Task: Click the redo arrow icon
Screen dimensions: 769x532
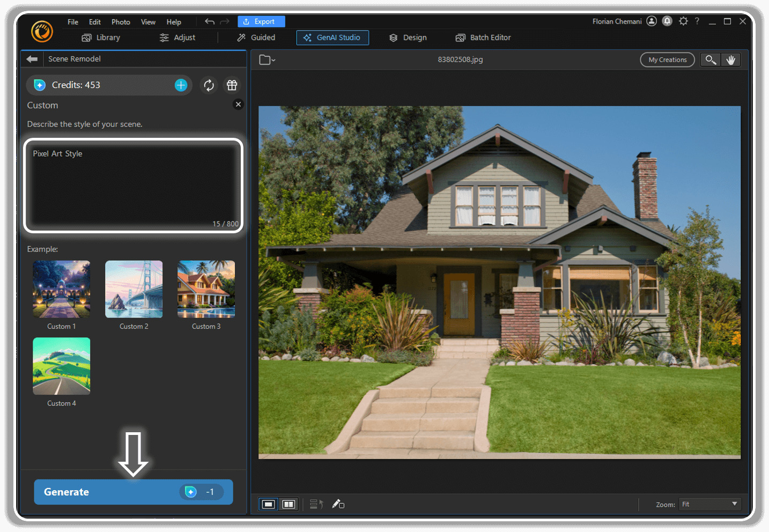Action: point(225,21)
